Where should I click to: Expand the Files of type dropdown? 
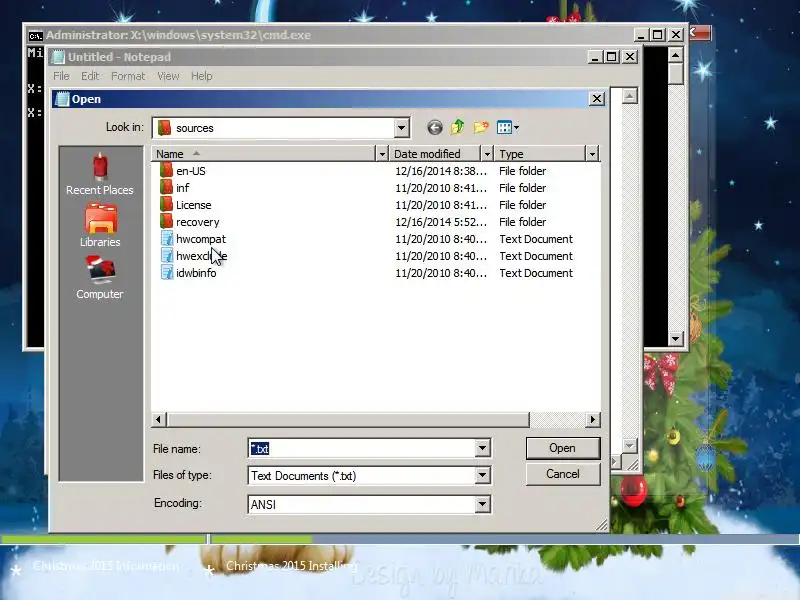(x=482, y=476)
